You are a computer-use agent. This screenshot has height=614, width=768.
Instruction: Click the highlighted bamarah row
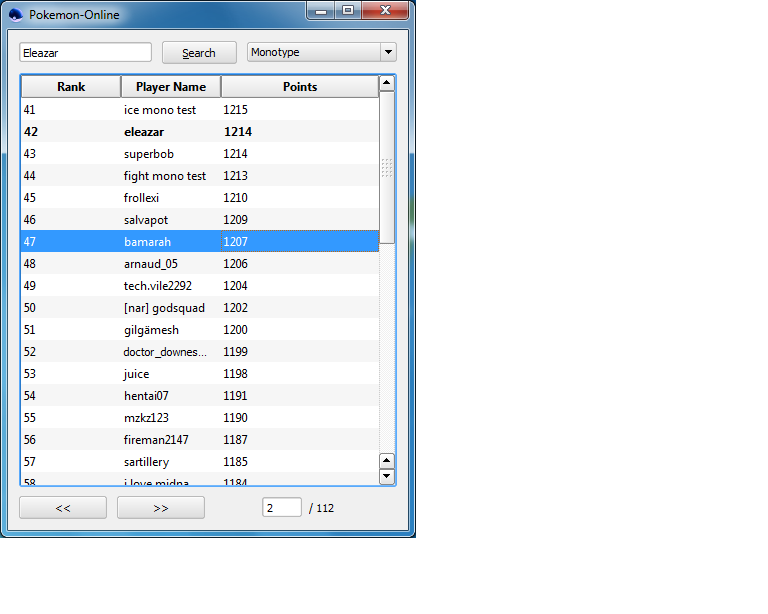[x=200, y=241]
